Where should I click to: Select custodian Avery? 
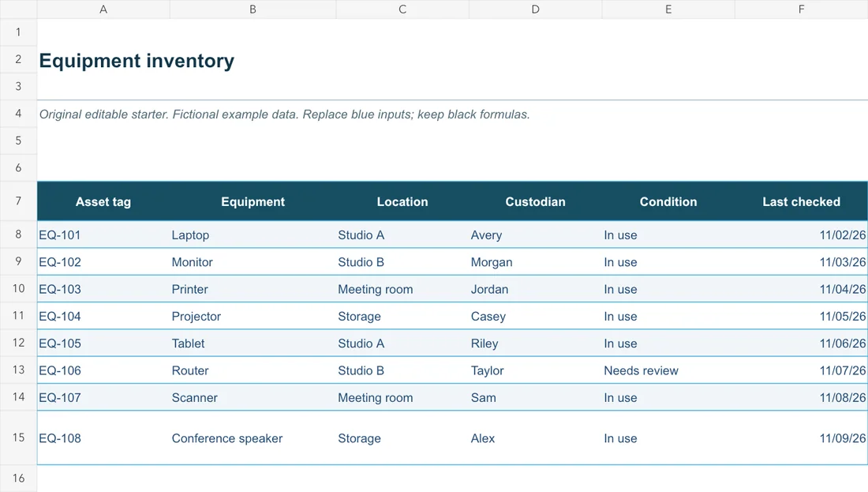[x=535, y=235]
